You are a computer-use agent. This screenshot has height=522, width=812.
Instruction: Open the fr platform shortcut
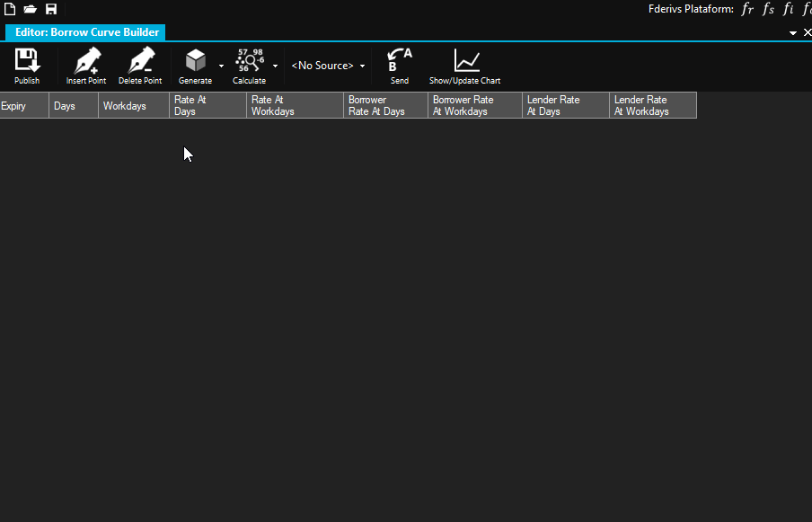tap(748, 9)
